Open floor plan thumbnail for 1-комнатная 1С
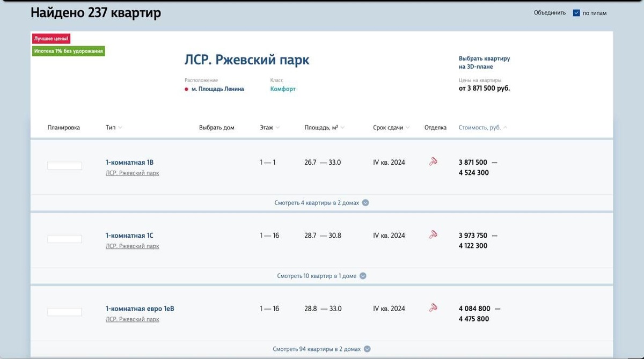 click(x=64, y=239)
